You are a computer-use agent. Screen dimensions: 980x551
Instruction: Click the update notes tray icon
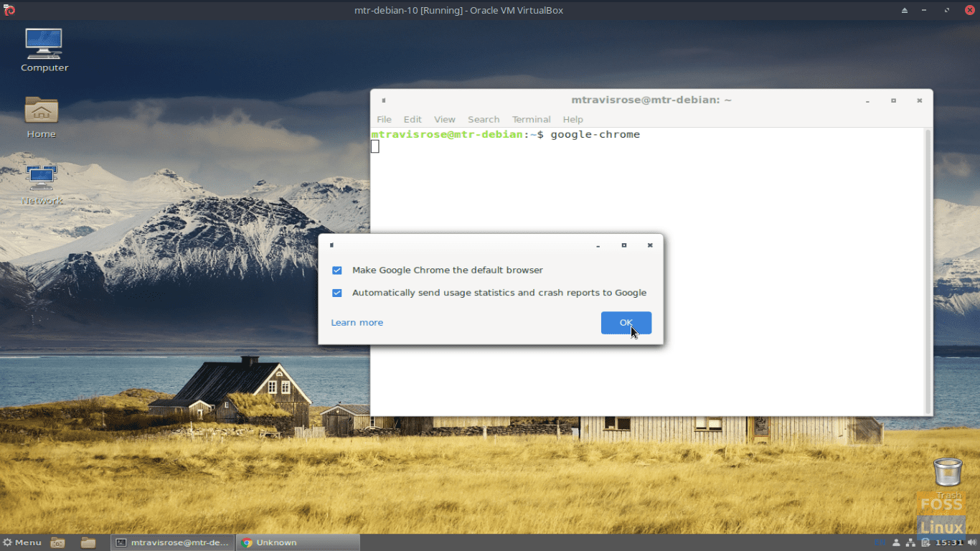[925, 542]
